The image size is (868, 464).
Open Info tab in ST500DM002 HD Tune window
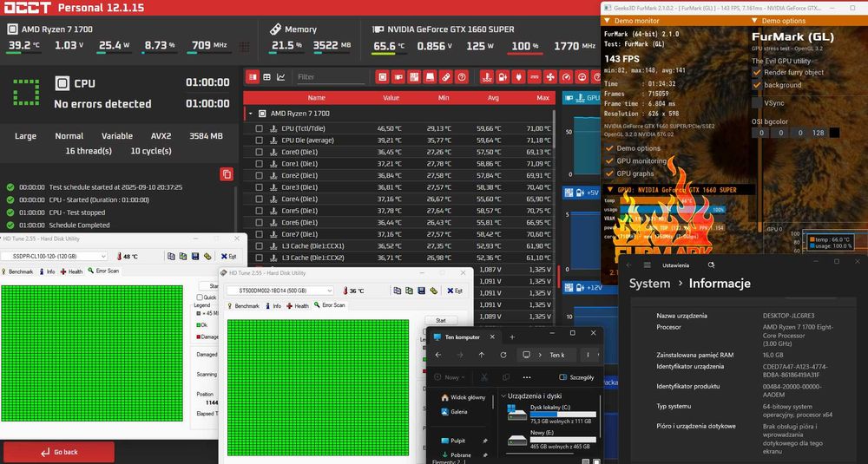[273, 306]
